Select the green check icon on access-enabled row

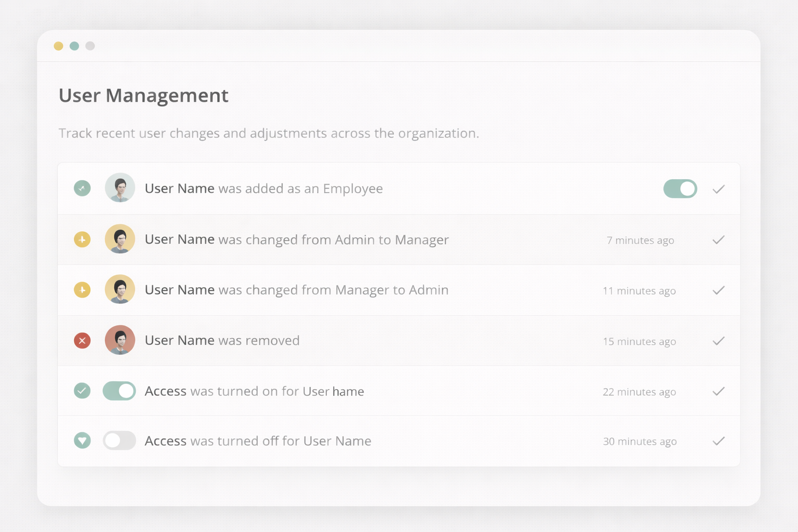[x=82, y=391]
